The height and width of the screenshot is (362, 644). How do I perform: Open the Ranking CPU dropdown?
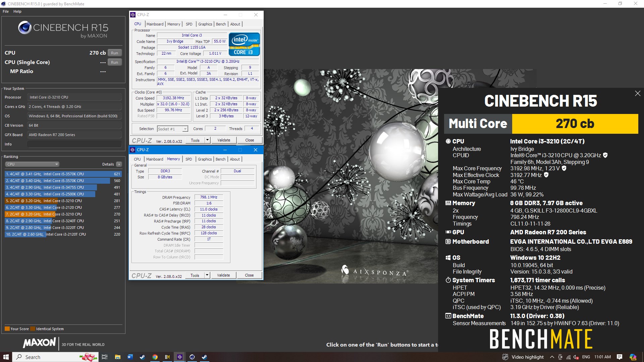pos(32,164)
